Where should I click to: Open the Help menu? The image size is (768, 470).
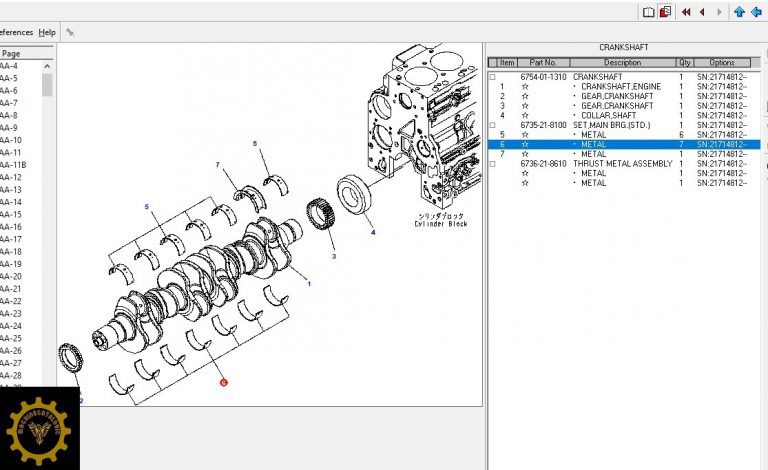click(x=47, y=32)
